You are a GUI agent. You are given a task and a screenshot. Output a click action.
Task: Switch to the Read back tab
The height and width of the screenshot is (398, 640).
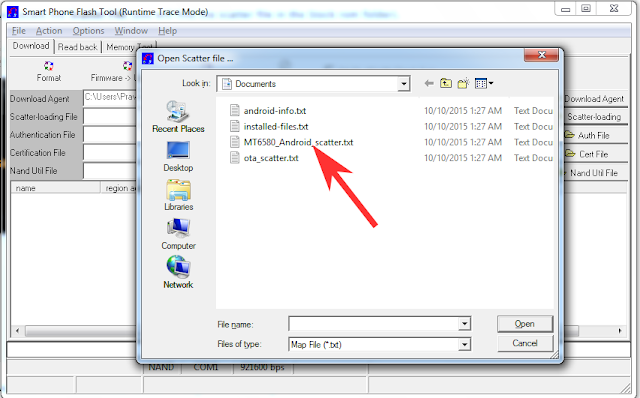[78, 47]
